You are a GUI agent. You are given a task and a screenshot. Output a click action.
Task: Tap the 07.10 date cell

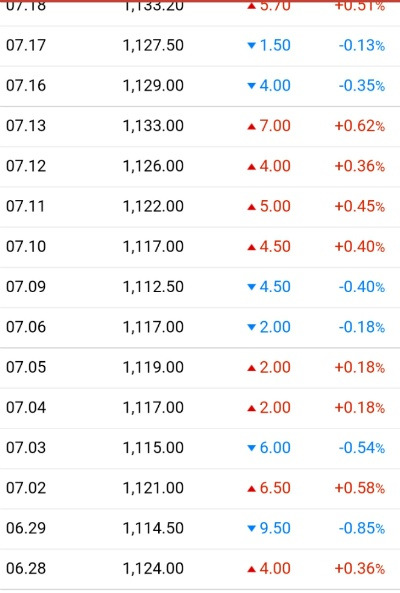point(26,247)
